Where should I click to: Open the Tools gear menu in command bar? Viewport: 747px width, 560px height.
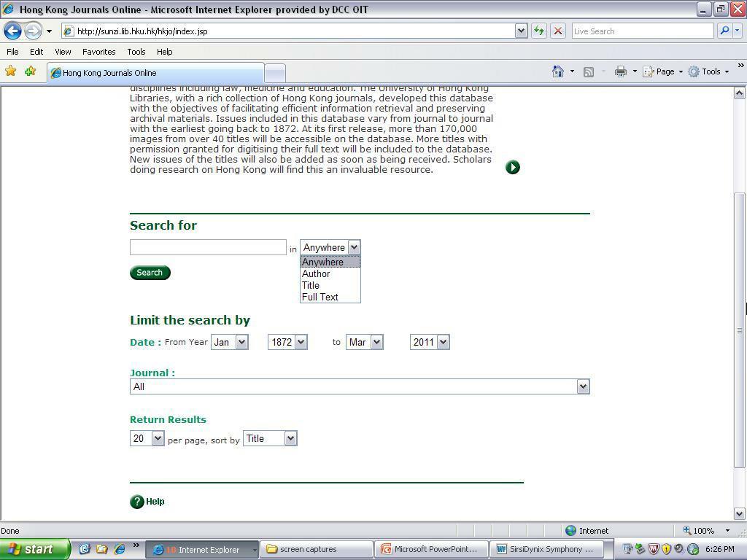click(709, 71)
